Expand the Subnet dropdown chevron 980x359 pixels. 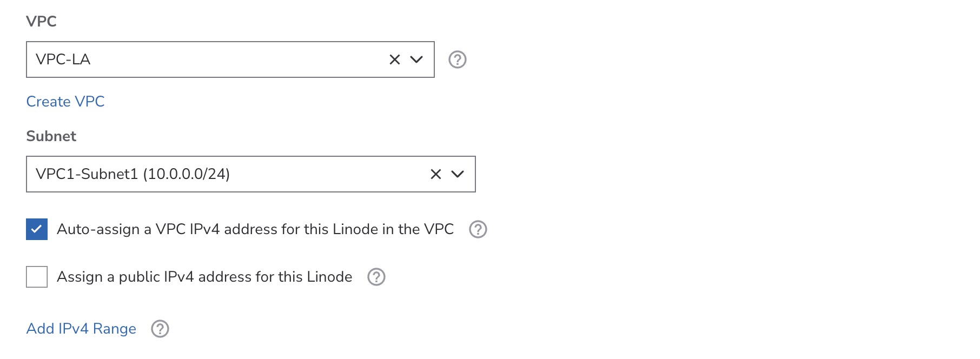(458, 174)
